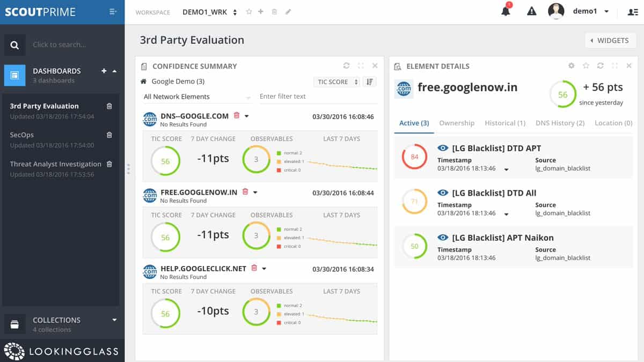Open the notifications bell icon
The image size is (644, 362).
(x=506, y=11)
